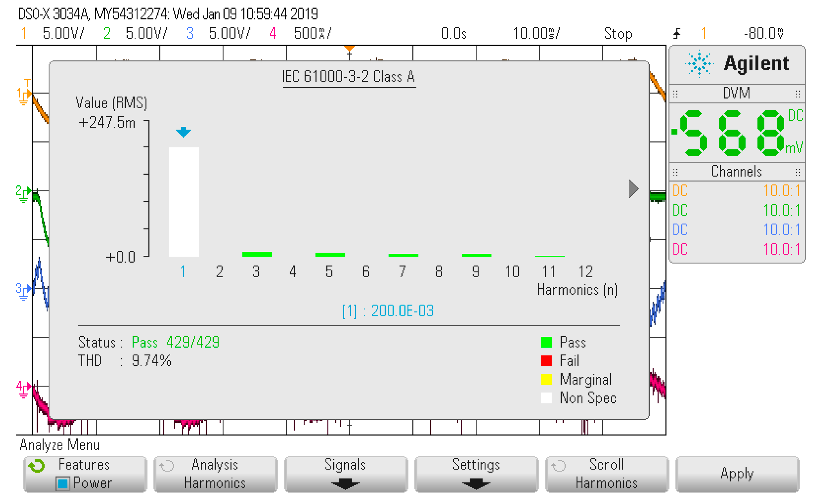Click the Channels panel header grip

pos(675,172)
